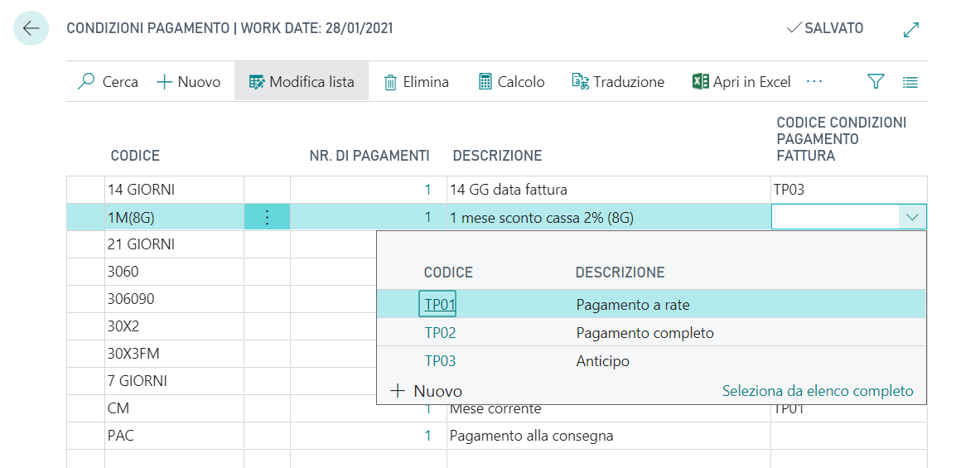This screenshot has height=468, width=980.
Task: Open the Calcolo calculator action
Action: click(485, 81)
